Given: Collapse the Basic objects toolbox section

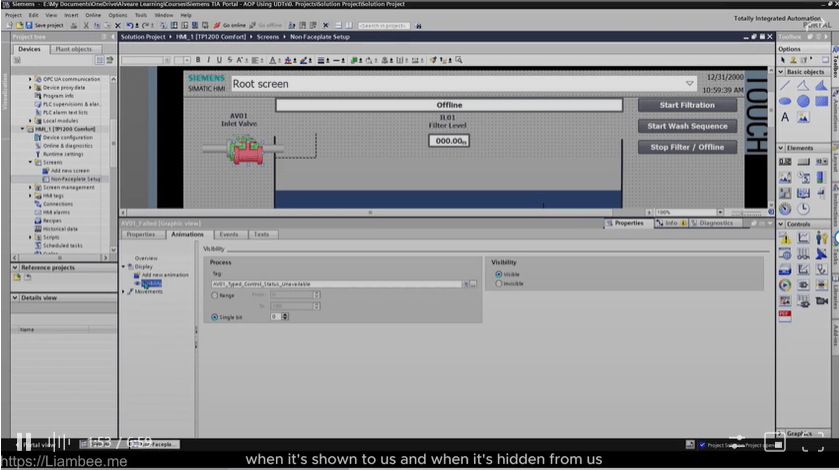Looking at the screenshot, I should [x=782, y=72].
